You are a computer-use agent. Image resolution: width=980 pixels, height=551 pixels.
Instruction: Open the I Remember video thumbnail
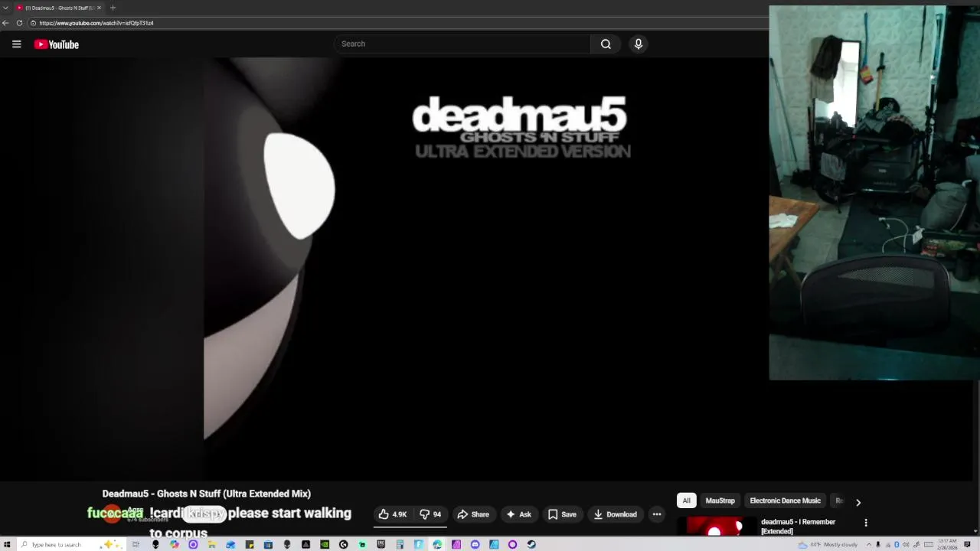click(x=716, y=527)
